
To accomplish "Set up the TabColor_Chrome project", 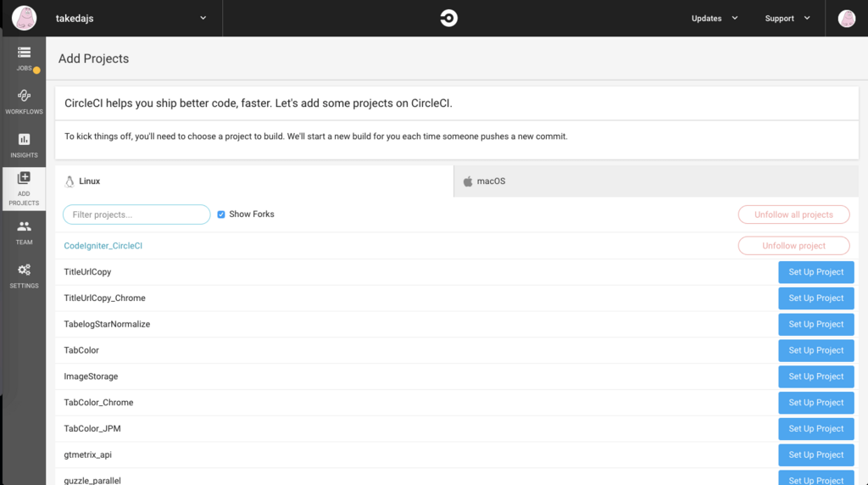I will pyautogui.click(x=816, y=403).
